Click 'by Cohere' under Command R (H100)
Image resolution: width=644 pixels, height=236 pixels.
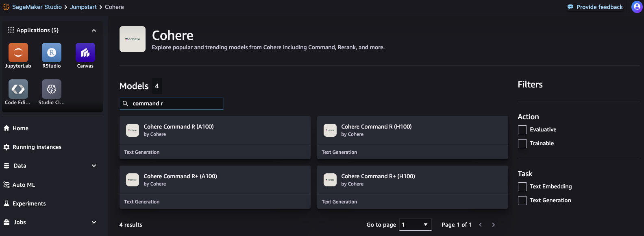352,134
